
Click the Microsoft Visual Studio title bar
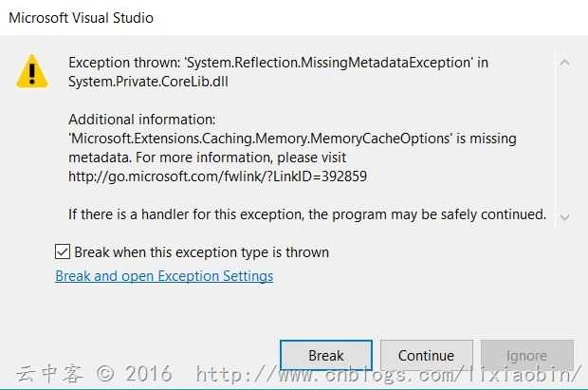click(294, 18)
